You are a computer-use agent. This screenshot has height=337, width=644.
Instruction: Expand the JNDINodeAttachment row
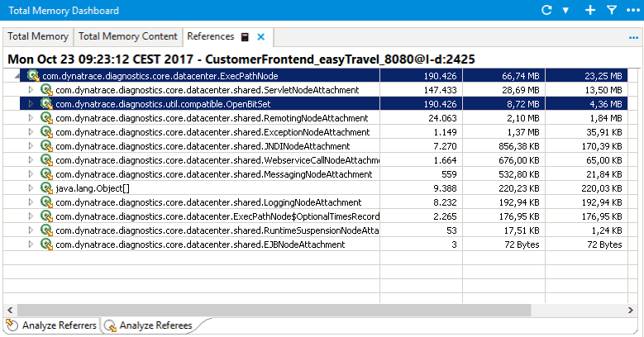pos(31,145)
